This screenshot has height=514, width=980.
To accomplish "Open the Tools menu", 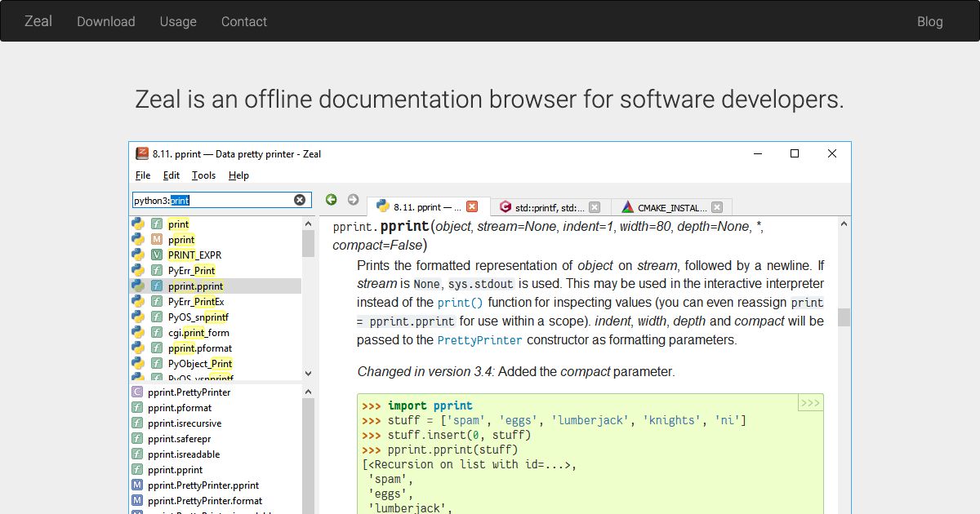I will 203,175.
